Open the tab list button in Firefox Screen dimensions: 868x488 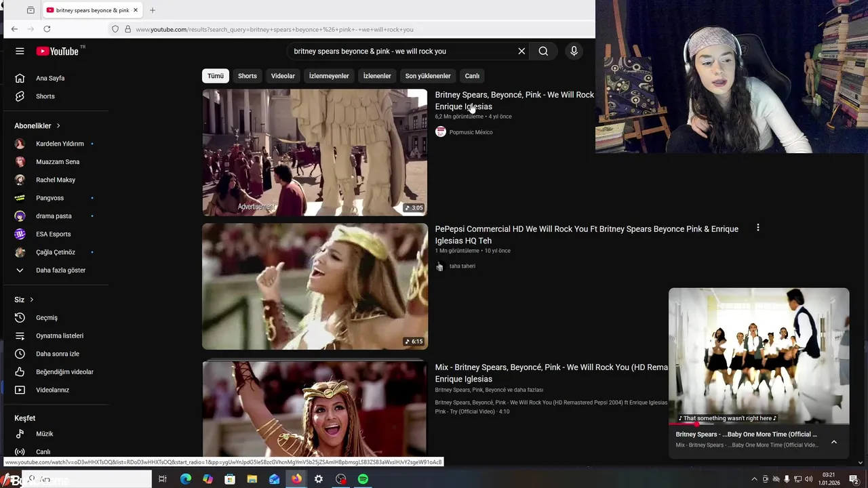(31, 10)
